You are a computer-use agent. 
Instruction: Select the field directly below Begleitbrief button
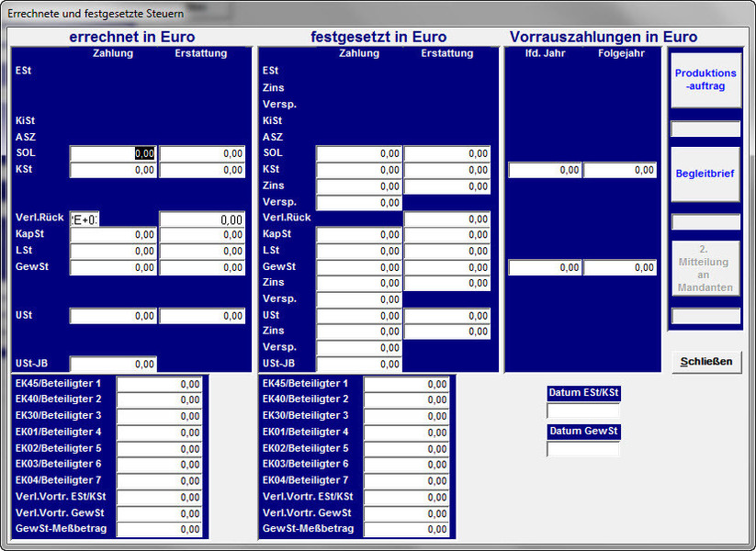click(x=705, y=222)
